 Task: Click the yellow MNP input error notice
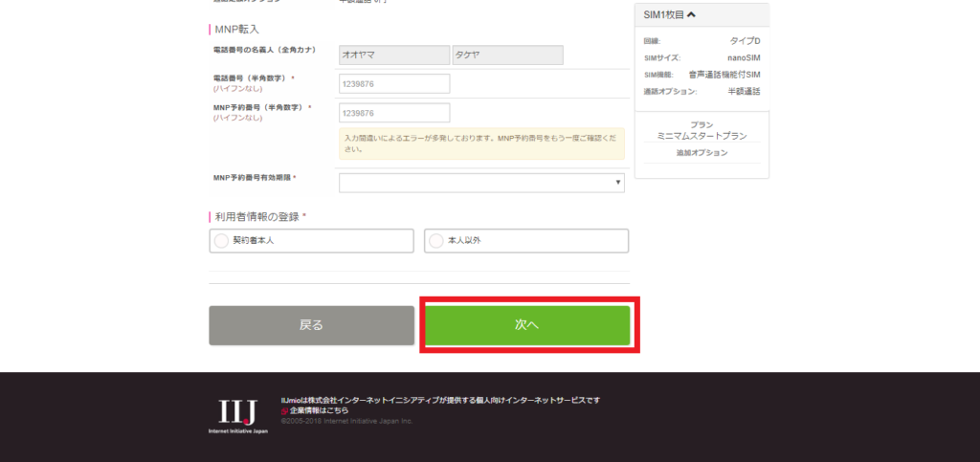click(481, 143)
